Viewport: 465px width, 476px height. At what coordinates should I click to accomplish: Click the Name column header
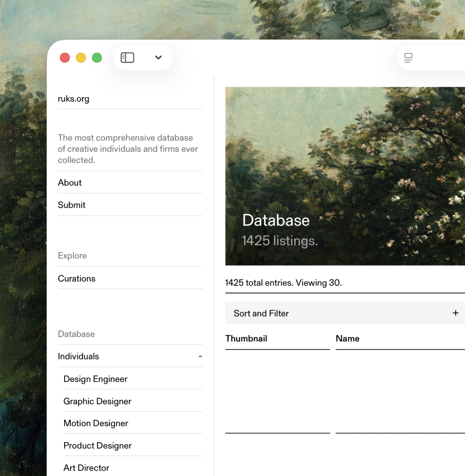point(347,339)
